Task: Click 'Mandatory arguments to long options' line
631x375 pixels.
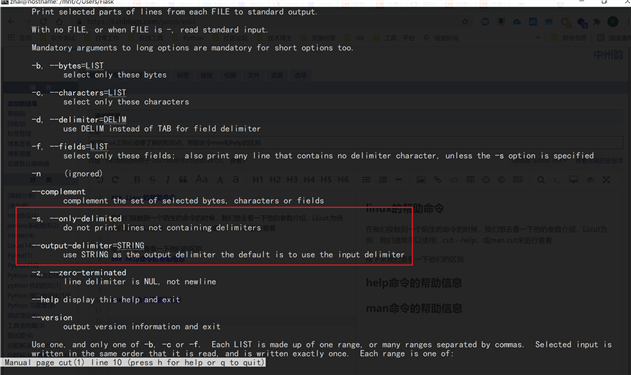Action: [x=192, y=47]
